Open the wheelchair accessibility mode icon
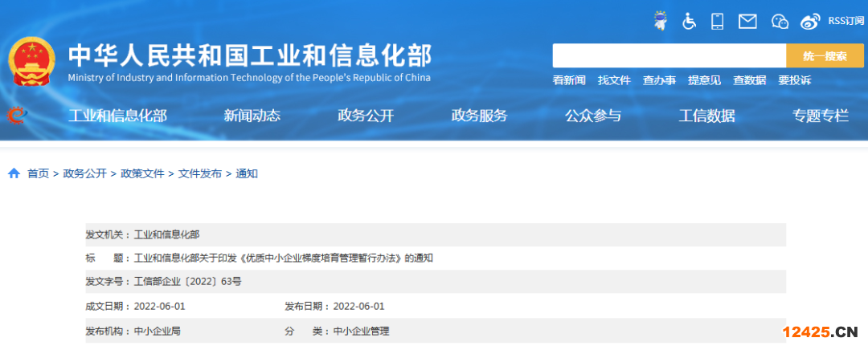 [x=689, y=21]
